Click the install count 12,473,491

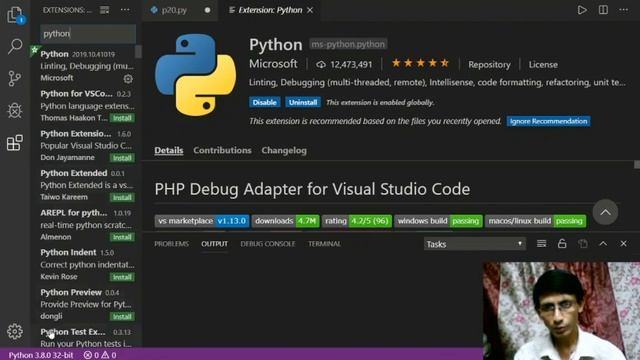point(345,64)
